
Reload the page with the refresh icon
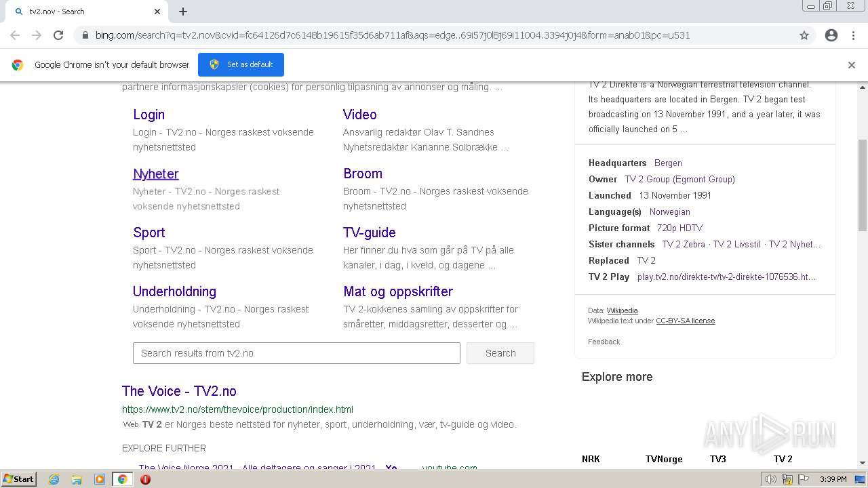[58, 35]
